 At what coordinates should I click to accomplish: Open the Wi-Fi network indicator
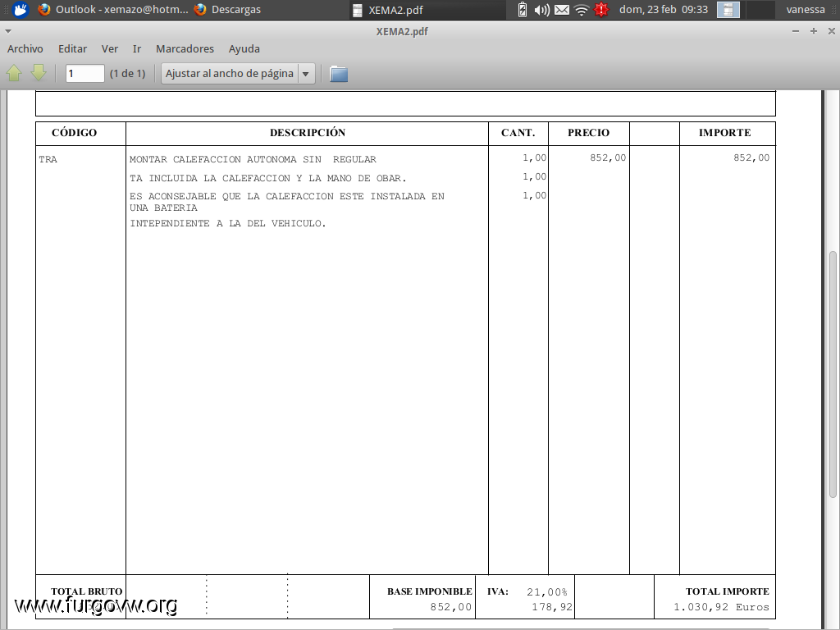[x=582, y=10]
